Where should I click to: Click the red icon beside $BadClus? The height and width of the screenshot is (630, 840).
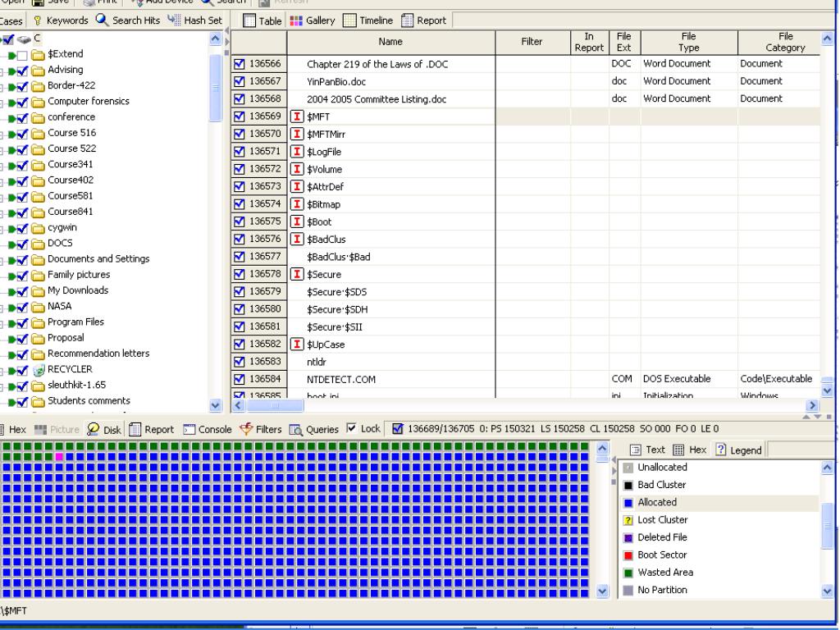click(x=297, y=239)
